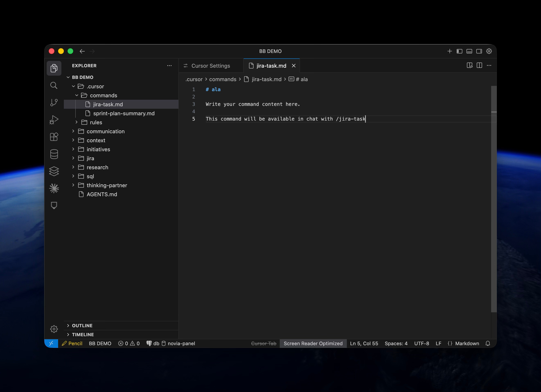This screenshot has height=392, width=541.
Task: Open the Search view in activity bar
Action: tap(54, 85)
